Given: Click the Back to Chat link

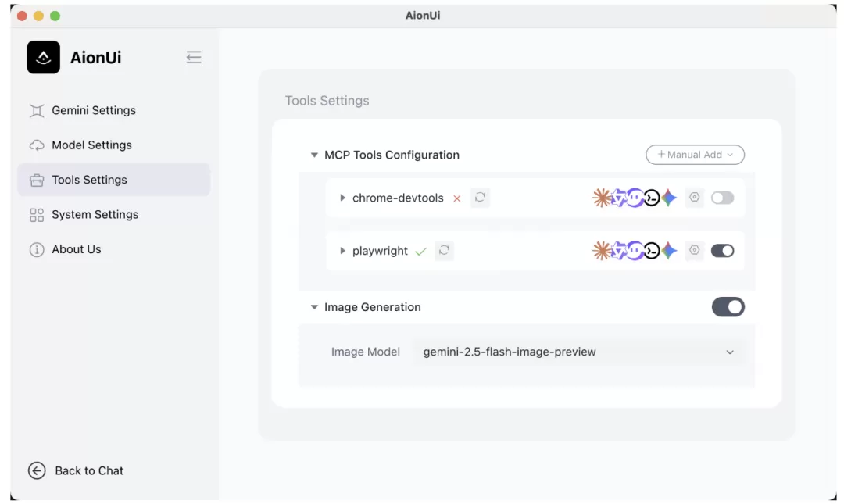Looking at the screenshot, I should coord(89,470).
